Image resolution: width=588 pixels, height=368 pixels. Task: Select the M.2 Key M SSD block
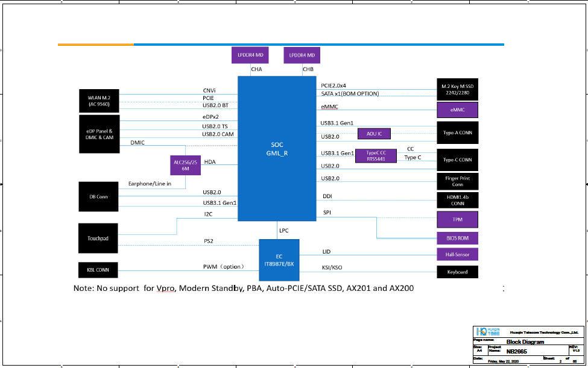tap(457, 90)
